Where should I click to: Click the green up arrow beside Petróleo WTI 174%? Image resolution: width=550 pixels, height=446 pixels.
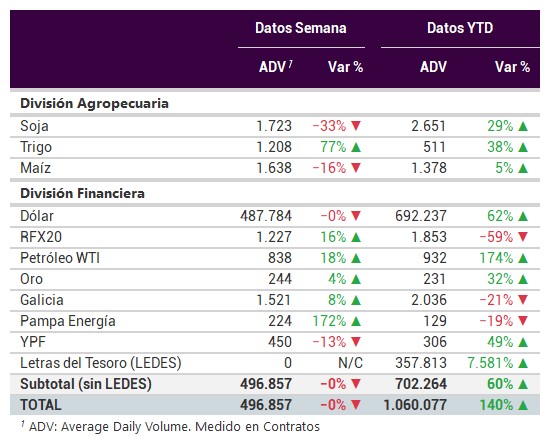pos(523,258)
